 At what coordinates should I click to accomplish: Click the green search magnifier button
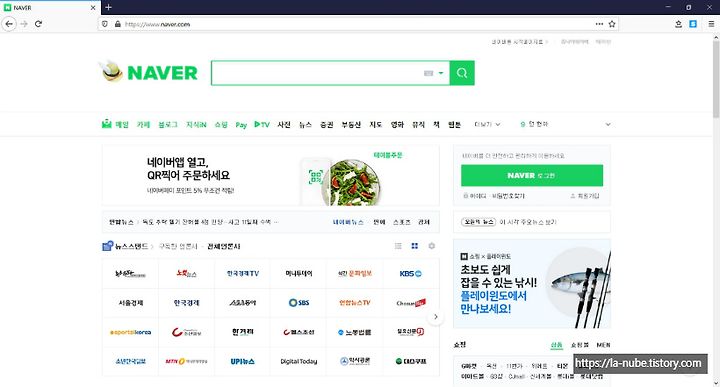point(462,73)
